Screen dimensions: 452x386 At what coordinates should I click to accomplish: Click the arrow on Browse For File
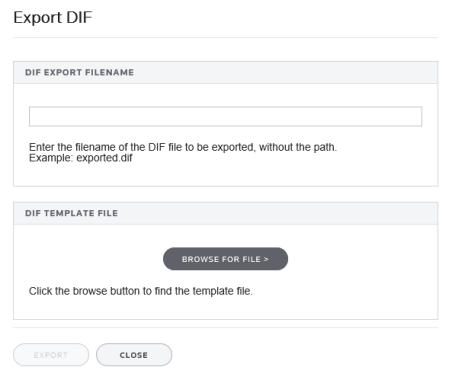266,259
